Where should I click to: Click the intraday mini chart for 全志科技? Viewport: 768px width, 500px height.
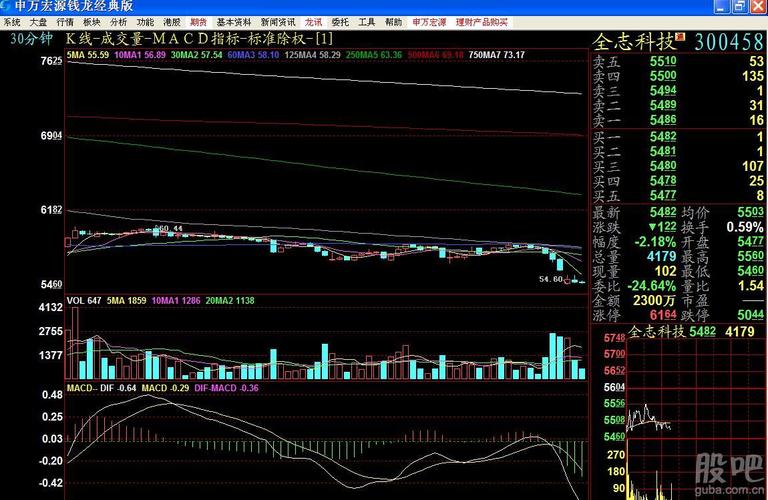[x=696, y=420]
